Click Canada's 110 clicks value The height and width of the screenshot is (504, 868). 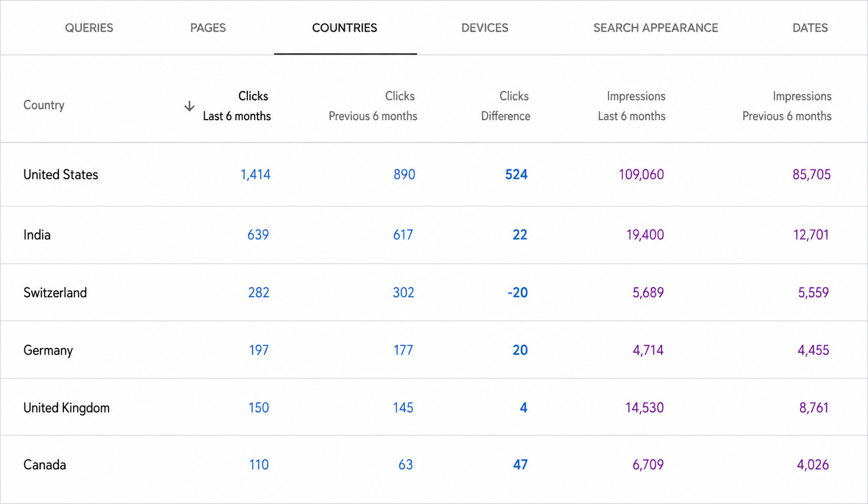coord(259,464)
